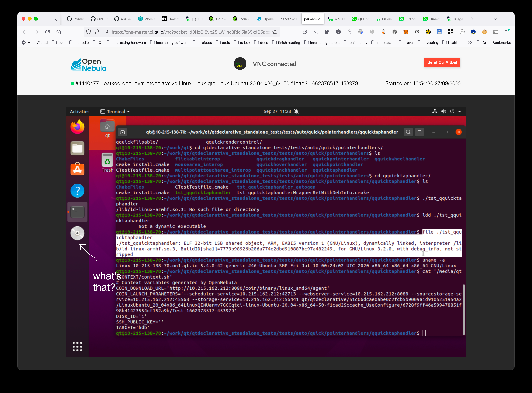This screenshot has width=532, height=393.
Task: Click the Activities button
Action: [80, 111]
